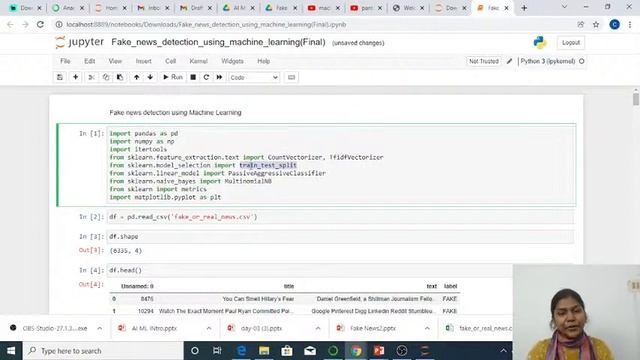Open the command palette keyboard icon
The height and width of the screenshot is (360, 640).
click(x=291, y=77)
